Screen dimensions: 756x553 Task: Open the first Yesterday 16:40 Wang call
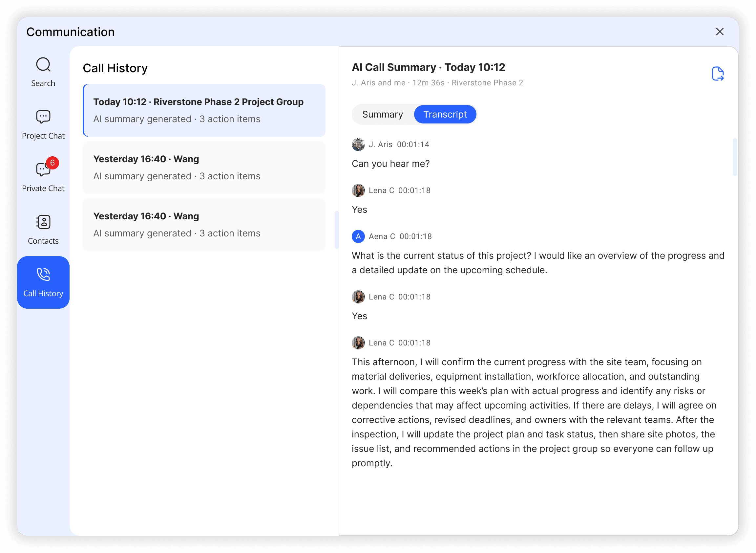click(204, 168)
